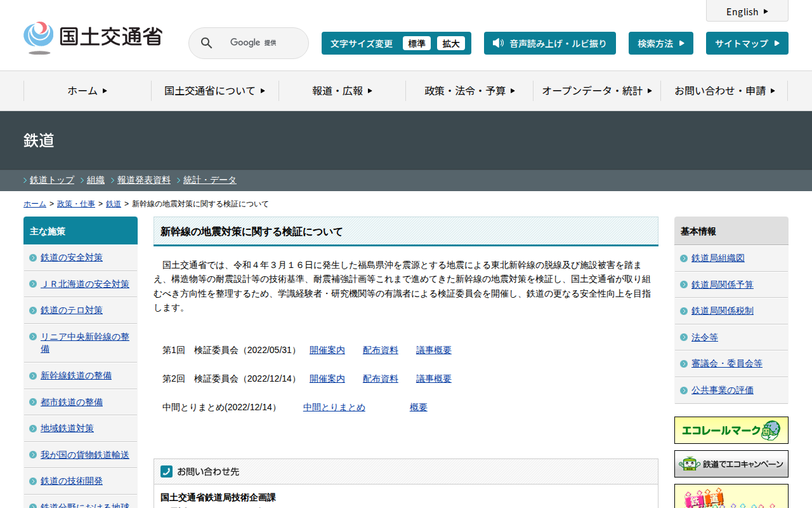Expand the 報道・広報 menu
812x508 pixels.
pyautogui.click(x=342, y=91)
